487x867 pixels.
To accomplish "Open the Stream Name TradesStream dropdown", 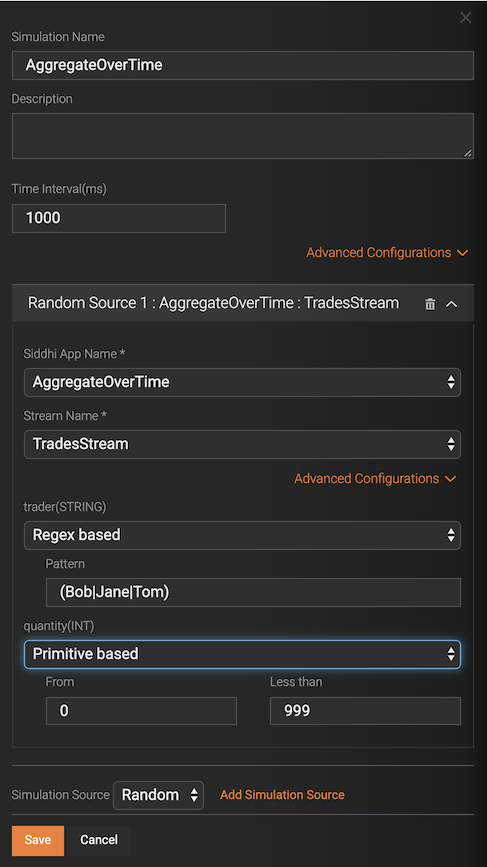I will 242,444.
